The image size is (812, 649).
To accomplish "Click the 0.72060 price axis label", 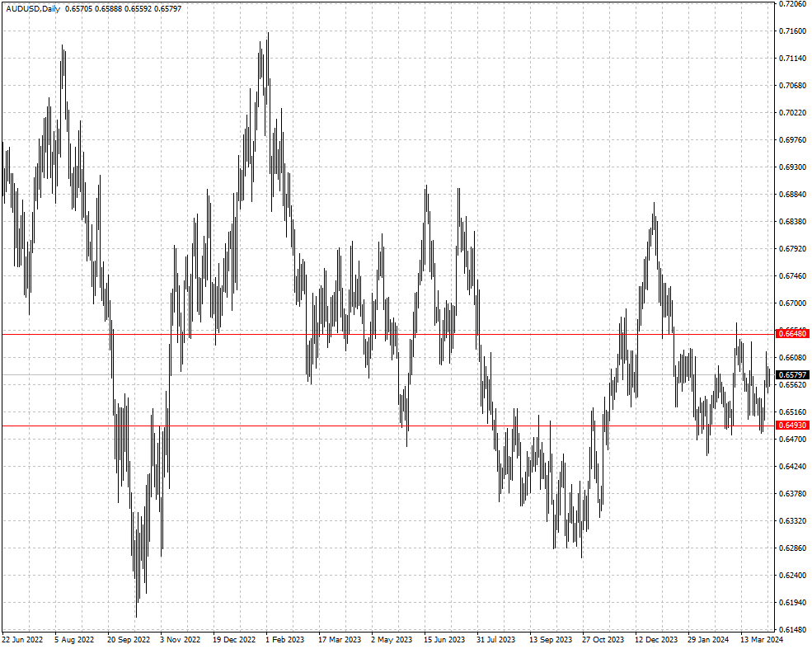I will (x=793, y=3).
